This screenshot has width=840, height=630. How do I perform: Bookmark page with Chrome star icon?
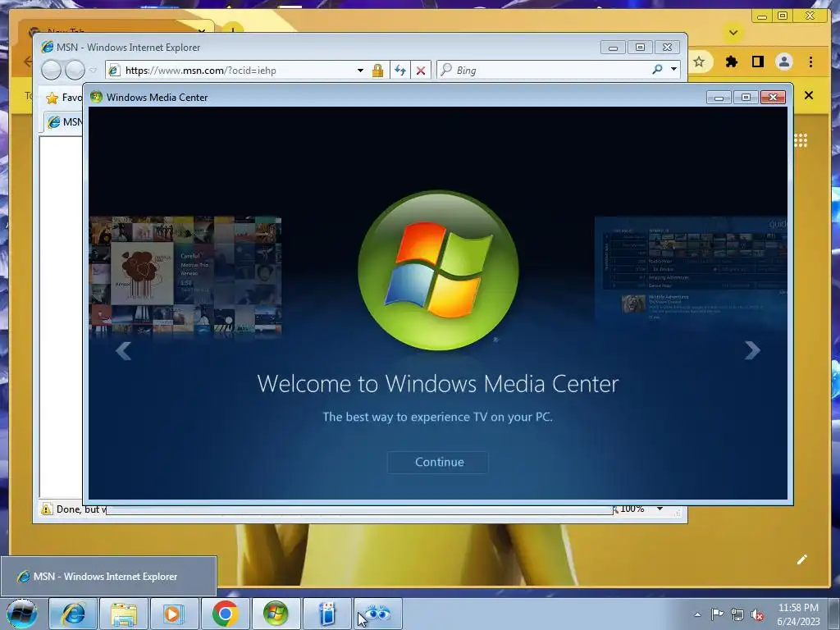tap(699, 62)
